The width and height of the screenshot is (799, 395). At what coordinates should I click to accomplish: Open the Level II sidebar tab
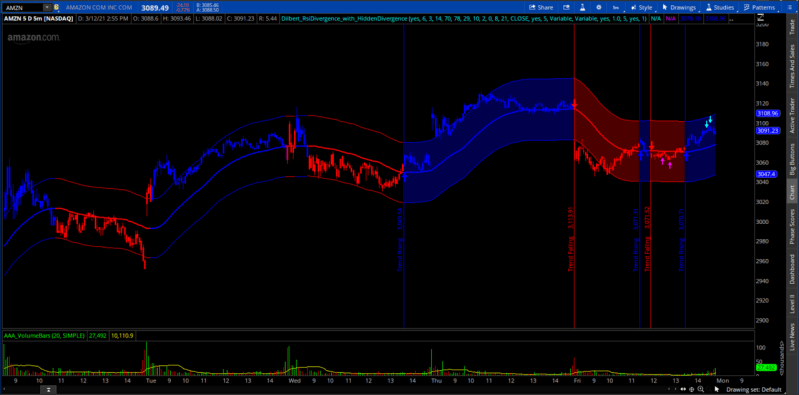(x=792, y=304)
